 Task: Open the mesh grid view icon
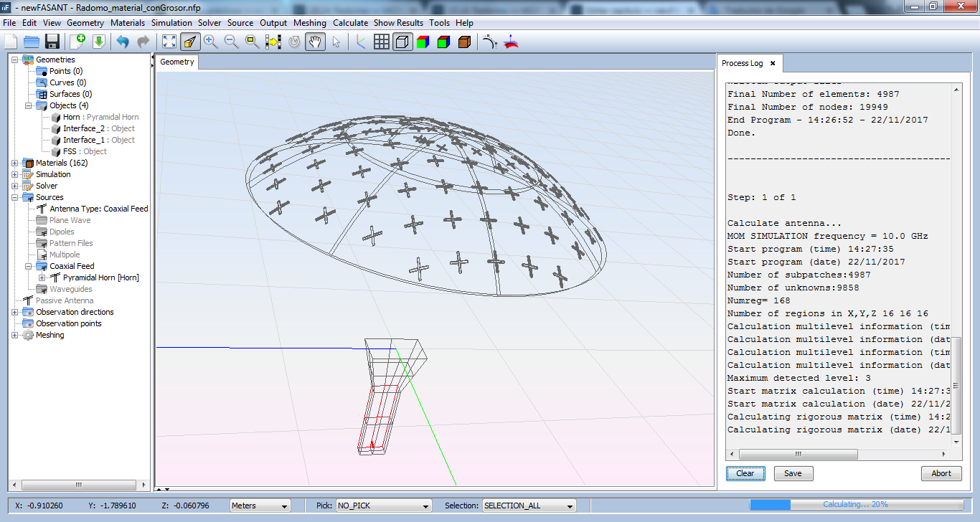click(x=381, y=42)
